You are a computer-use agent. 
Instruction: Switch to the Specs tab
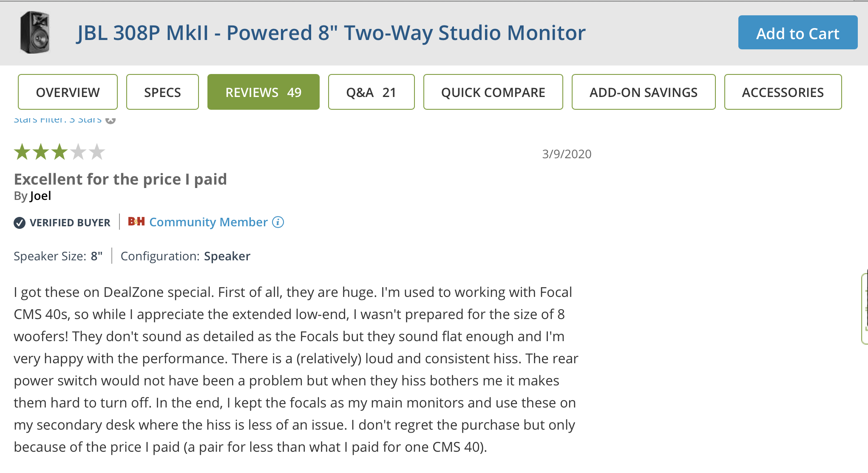tap(162, 92)
